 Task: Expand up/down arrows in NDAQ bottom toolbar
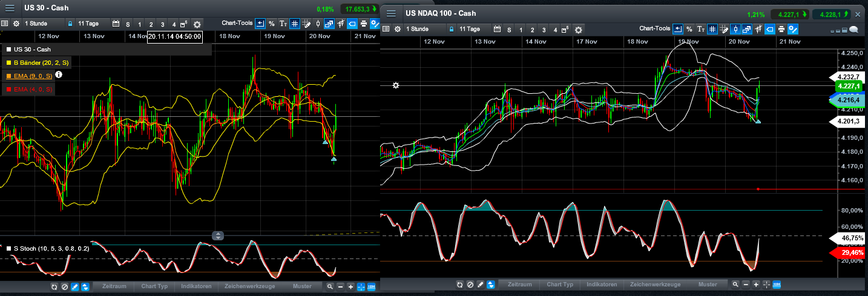pos(491,284)
